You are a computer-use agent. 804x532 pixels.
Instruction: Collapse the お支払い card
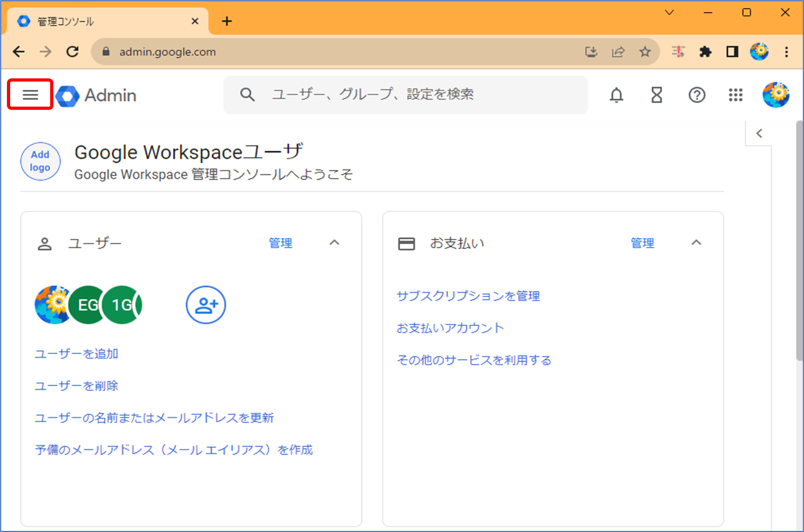pyautogui.click(x=696, y=243)
